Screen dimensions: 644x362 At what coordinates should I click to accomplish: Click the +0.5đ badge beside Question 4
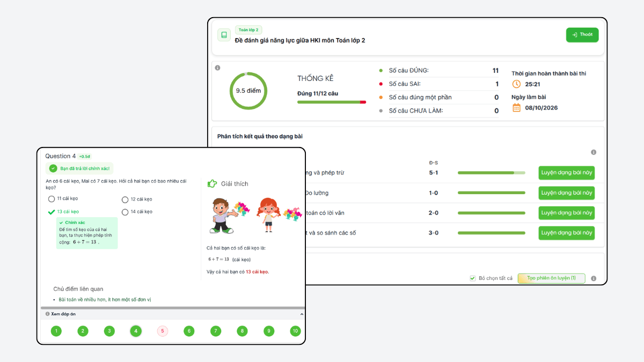click(85, 157)
